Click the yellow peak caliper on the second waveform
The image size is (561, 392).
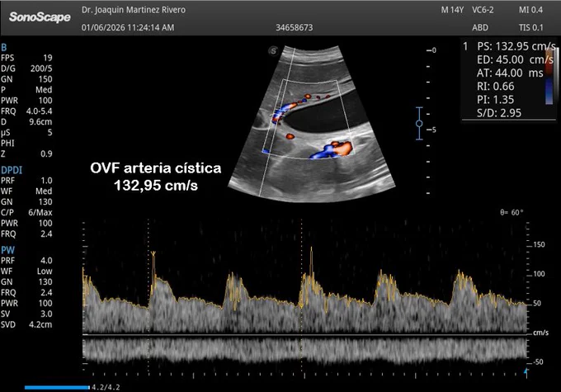tap(153, 254)
